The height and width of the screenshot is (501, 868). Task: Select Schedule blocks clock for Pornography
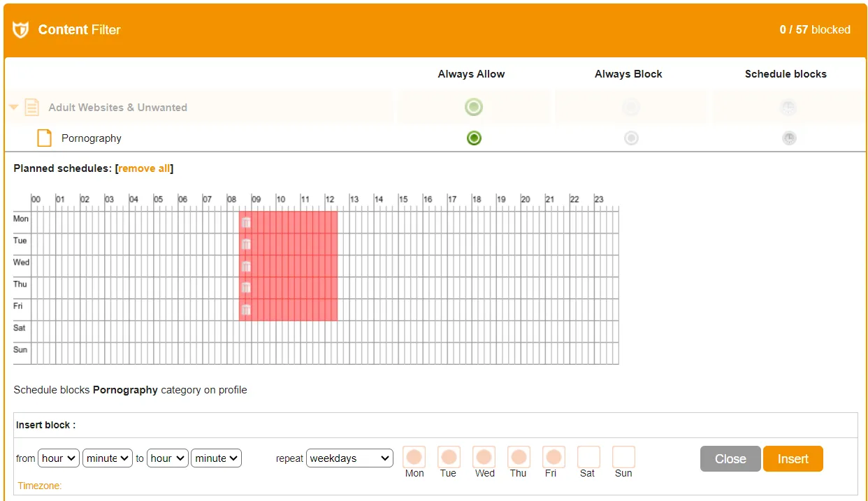coord(788,138)
